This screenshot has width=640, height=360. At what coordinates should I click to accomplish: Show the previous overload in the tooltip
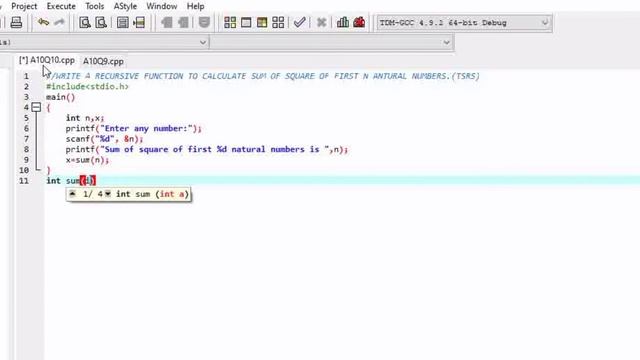tap(72, 194)
